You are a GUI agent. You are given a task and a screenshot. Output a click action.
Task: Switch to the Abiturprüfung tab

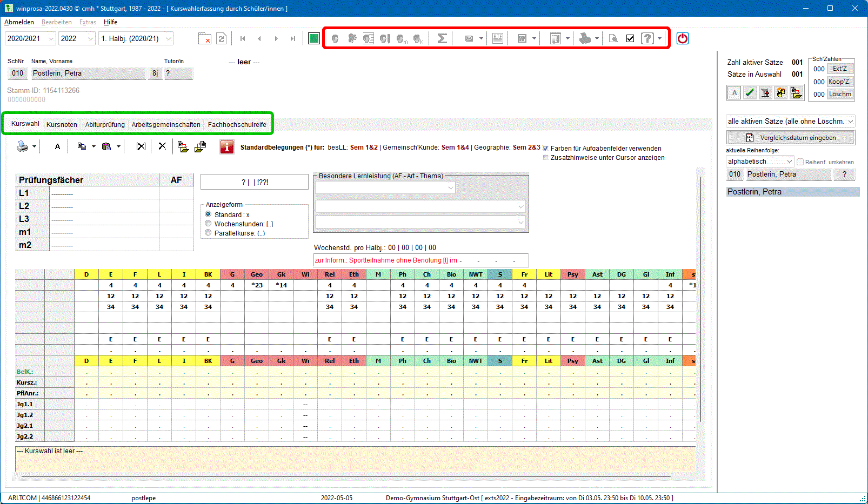[x=105, y=124]
